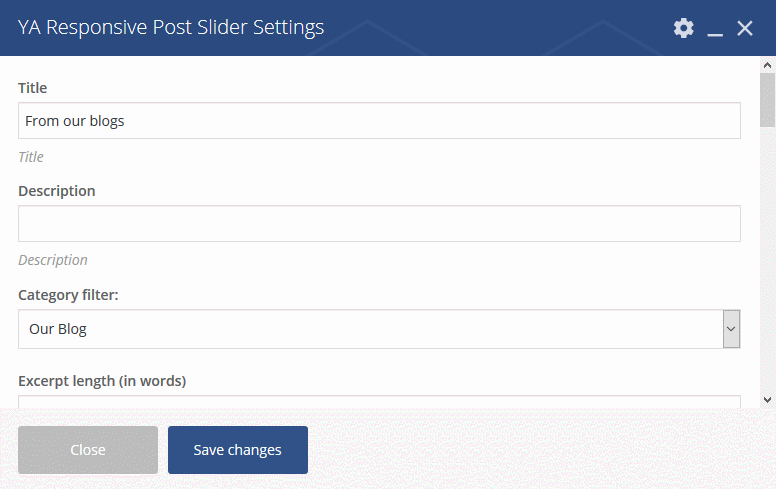Click the 'Category filter:' label
The width and height of the screenshot is (776, 489).
pyautogui.click(x=68, y=295)
